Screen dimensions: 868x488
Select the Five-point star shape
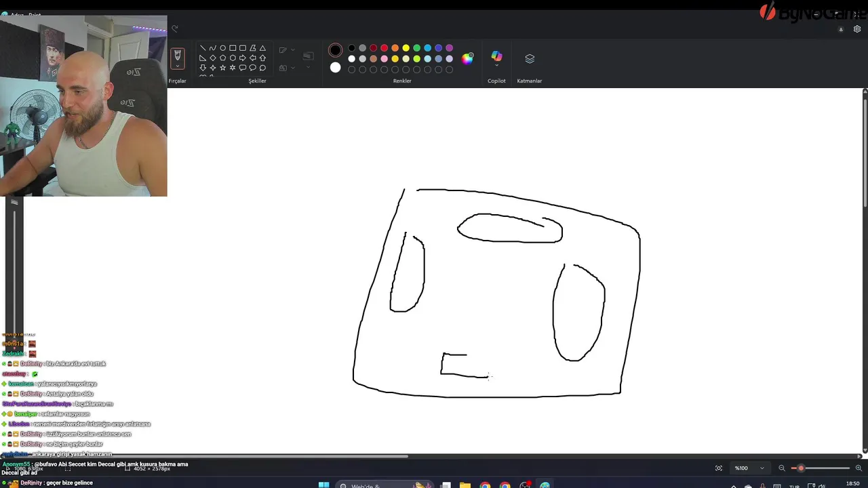click(x=223, y=68)
